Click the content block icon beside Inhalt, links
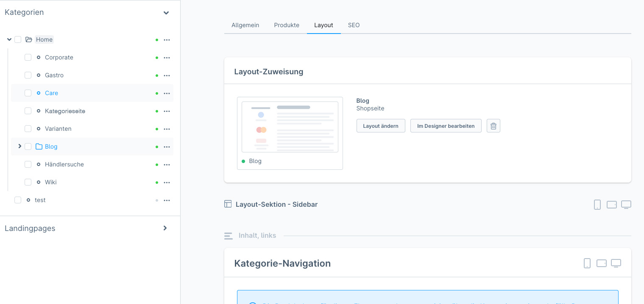The width and height of the screenshot is (644, 304). 228,236
